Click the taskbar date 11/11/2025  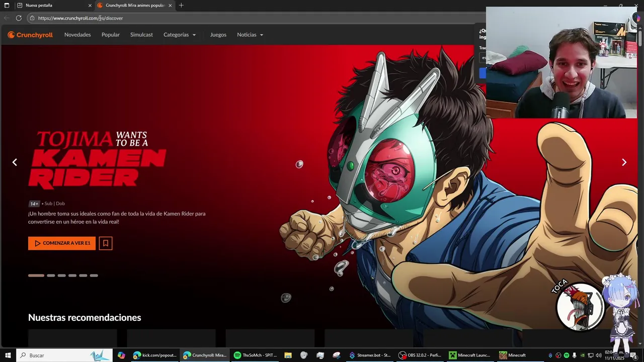[x=614, y=358]
